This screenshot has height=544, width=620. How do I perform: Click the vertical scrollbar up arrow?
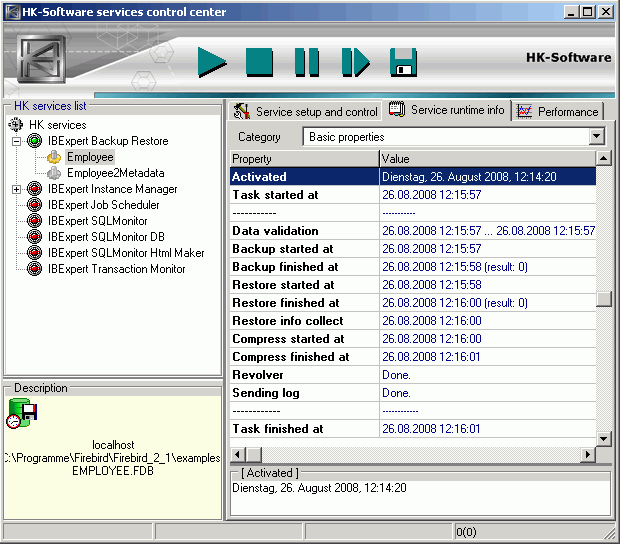(x=603, y=159)
